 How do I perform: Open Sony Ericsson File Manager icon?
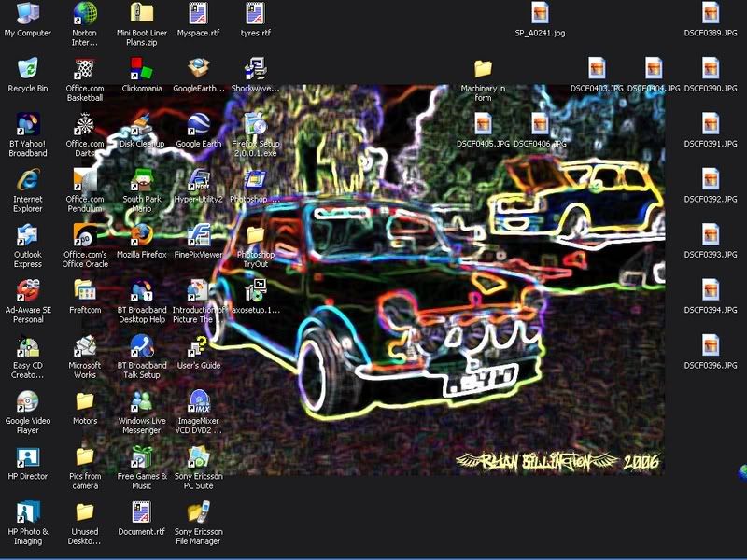198,512
